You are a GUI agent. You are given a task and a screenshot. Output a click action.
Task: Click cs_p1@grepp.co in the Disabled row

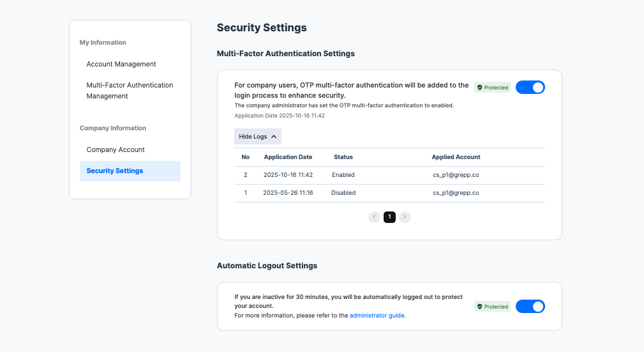click(x=456, y=193)
